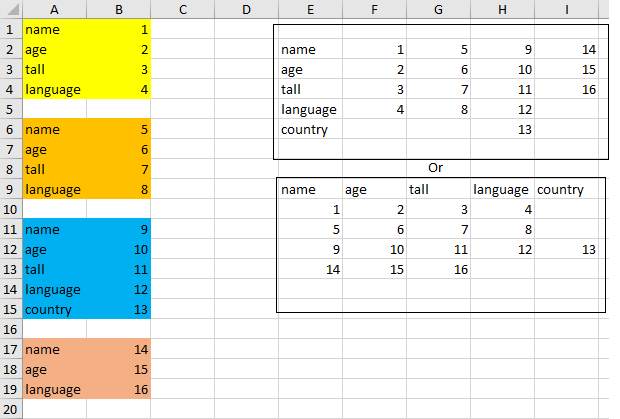Select blue cell B15 with value 13
620x419 pixels.
click(x=119, y=310)
